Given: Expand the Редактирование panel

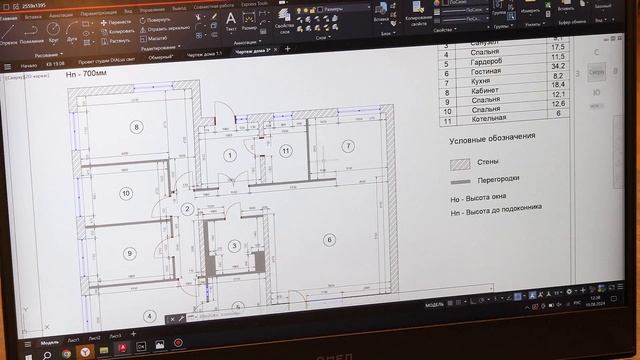Looking at the screenshot, I should [160, 48].
